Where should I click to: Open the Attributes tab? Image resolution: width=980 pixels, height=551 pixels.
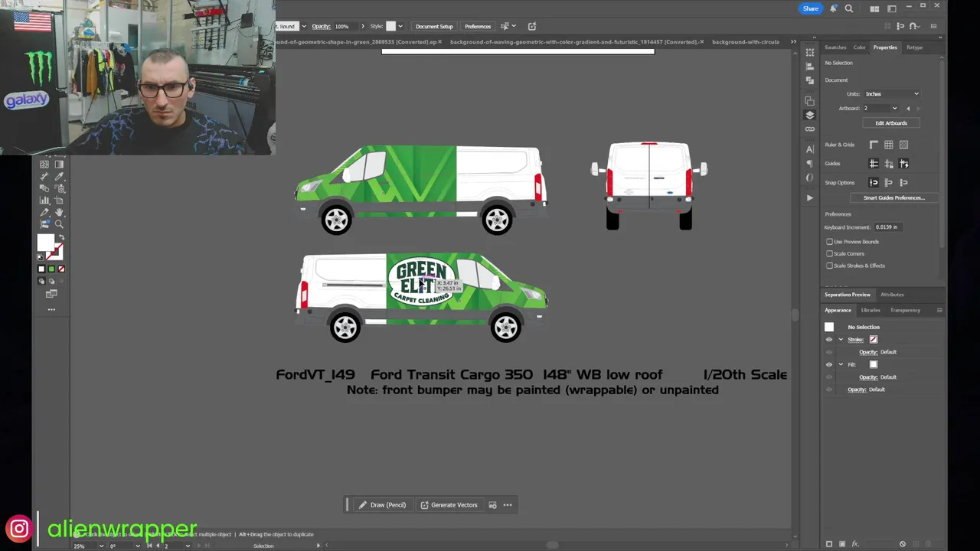892,295
